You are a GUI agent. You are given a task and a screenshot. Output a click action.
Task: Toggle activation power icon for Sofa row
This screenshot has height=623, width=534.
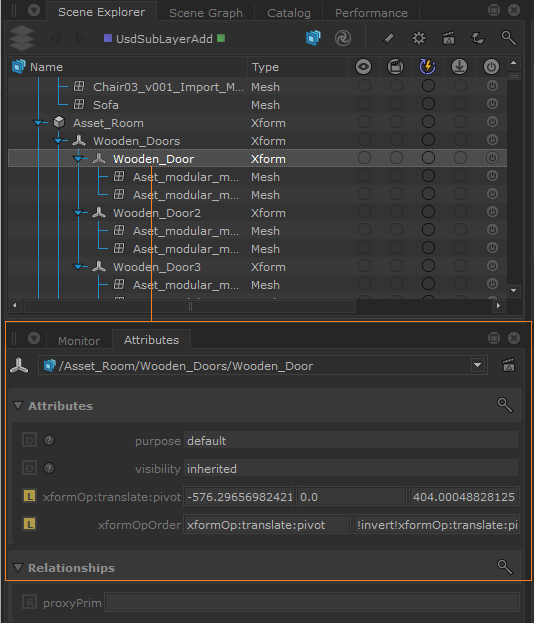(x=492, y=104)
